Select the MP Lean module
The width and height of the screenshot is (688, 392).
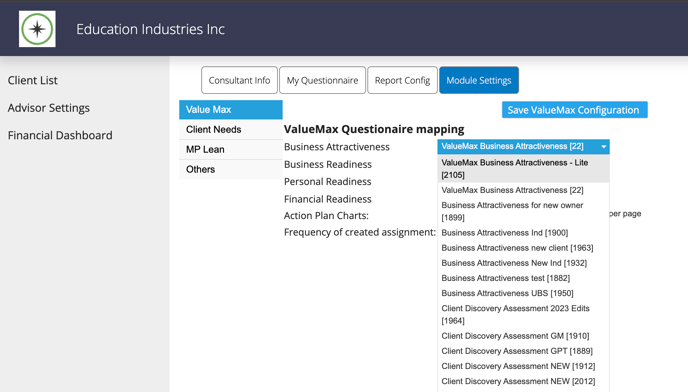tap(231, 149)
